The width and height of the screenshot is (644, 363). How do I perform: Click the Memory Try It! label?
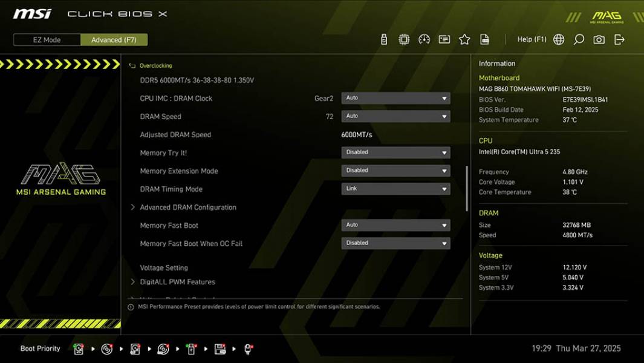[x=163, y=153]
